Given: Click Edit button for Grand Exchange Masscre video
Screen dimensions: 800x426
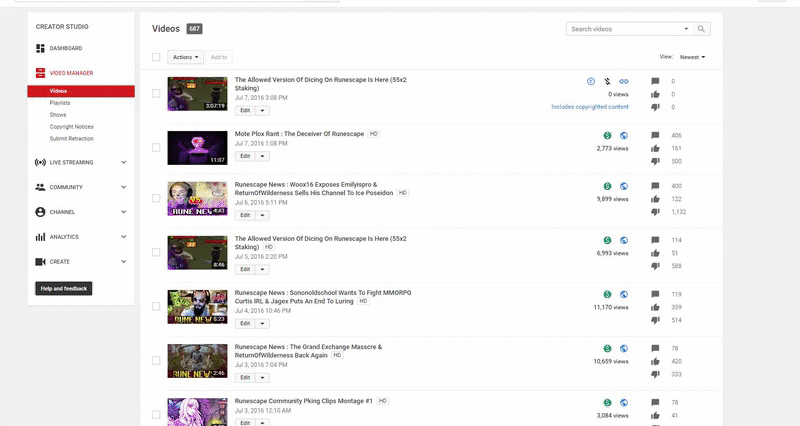Looking at the screenshot, I should [x=245, y=378].
